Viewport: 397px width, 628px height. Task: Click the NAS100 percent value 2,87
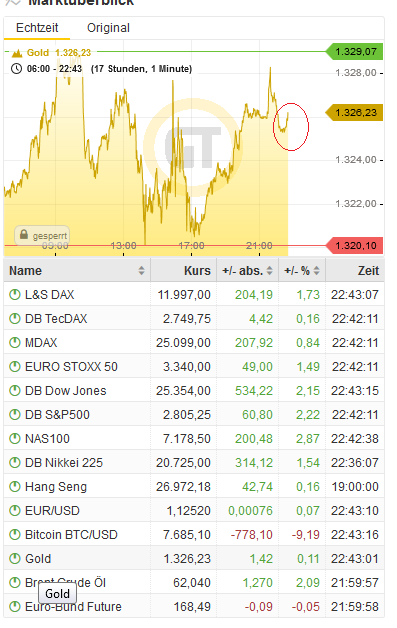[x=308, y=439]
